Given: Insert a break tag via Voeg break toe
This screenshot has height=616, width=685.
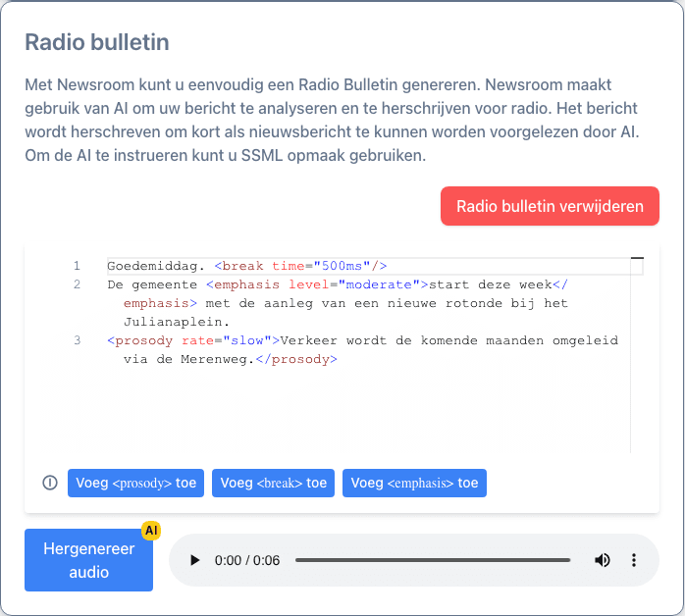Looking at the screenshot, I should pyautogui.click(x=273, y=483).
